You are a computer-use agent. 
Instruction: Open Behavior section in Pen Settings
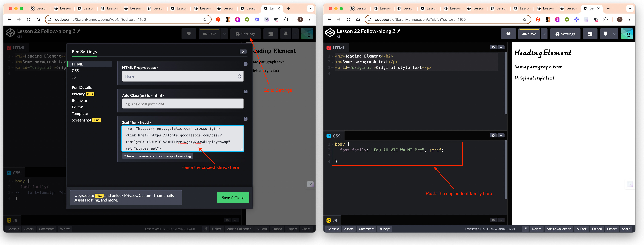79,101
